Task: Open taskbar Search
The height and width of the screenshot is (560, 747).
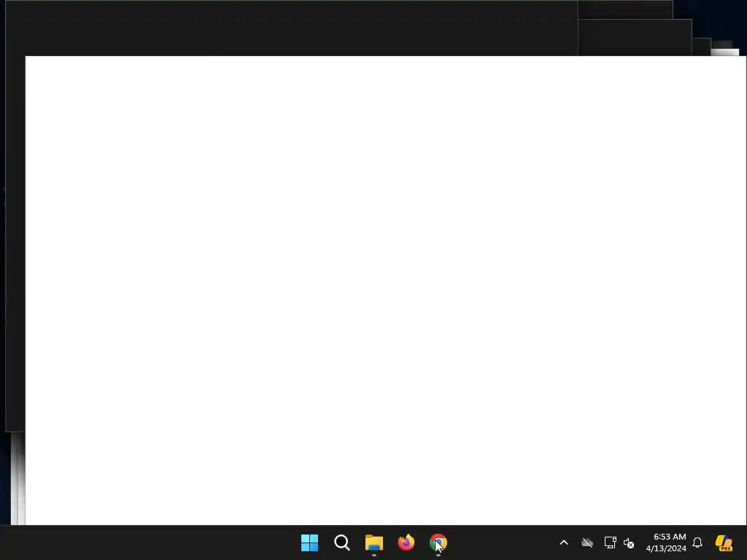Action: point(341,542)
